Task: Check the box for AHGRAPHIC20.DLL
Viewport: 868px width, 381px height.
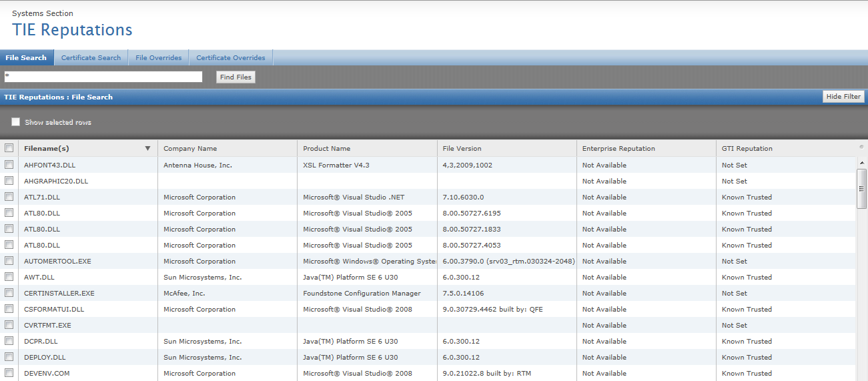Action: [x=9, y=180]
